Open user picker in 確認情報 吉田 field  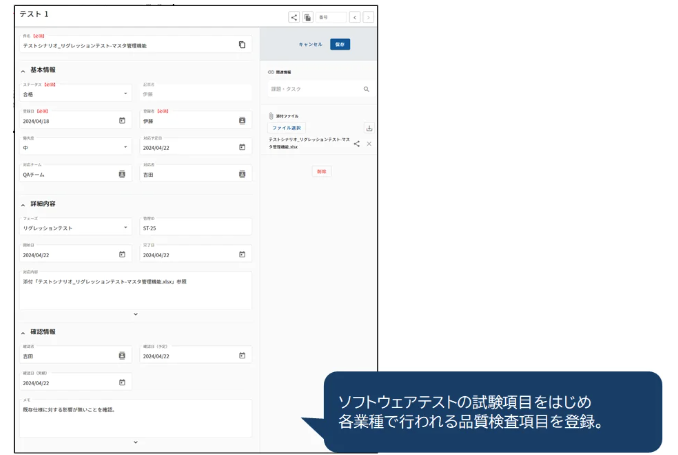[122, 356]
